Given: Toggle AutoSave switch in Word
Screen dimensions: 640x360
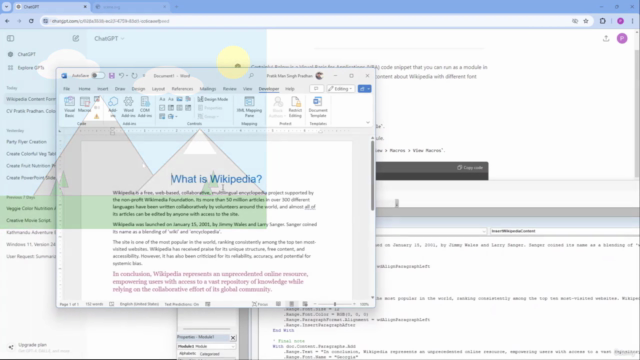Looking at the screenshot, I should tap(98, 76).
